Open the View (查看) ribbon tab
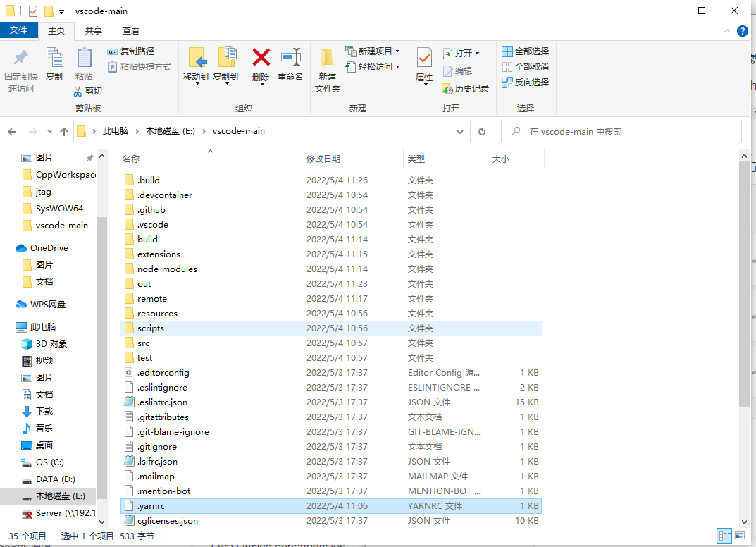The height and width of the screenshot is (547, 756). click(130, 31)
